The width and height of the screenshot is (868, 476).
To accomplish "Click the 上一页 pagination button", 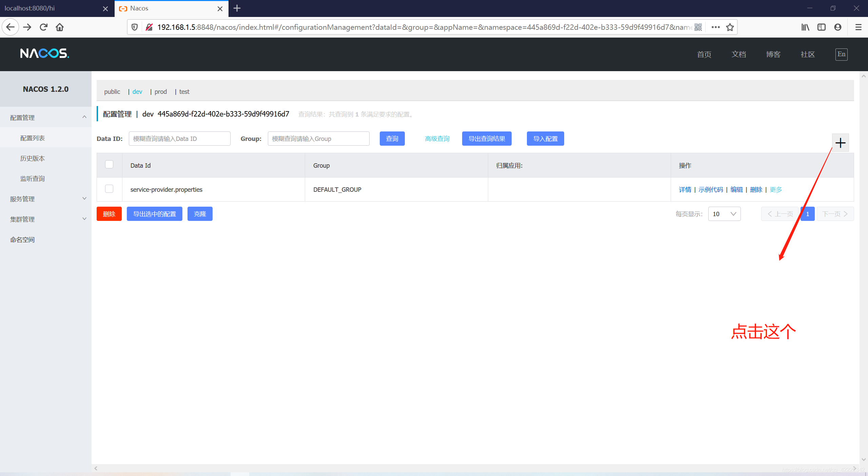I will [x=780, y=214].
